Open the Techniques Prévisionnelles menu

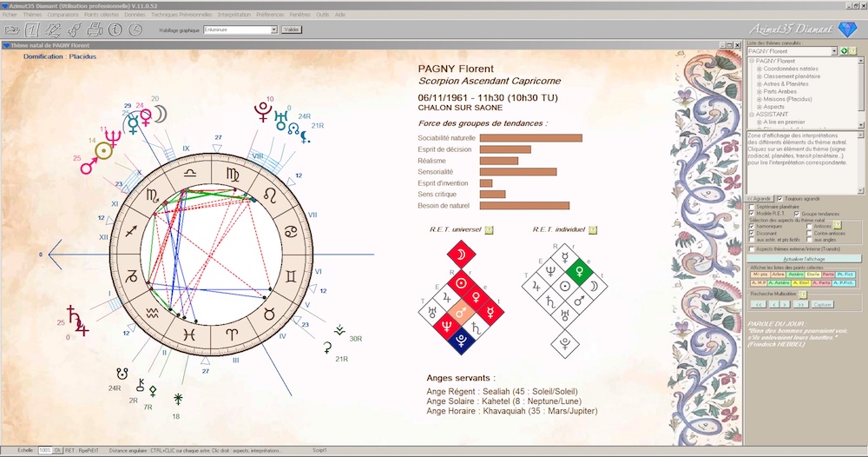181,15
